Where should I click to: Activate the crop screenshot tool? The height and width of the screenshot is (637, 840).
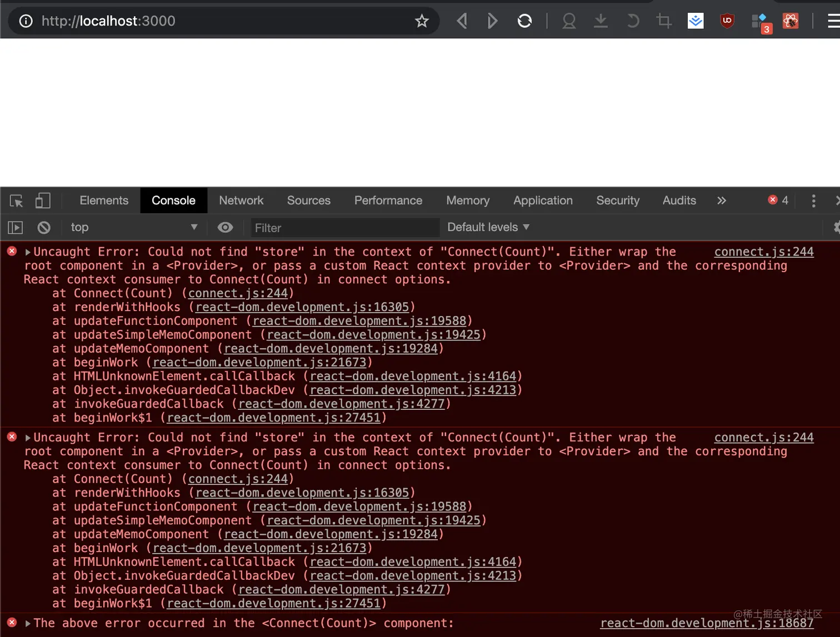[x=664, y=21]
